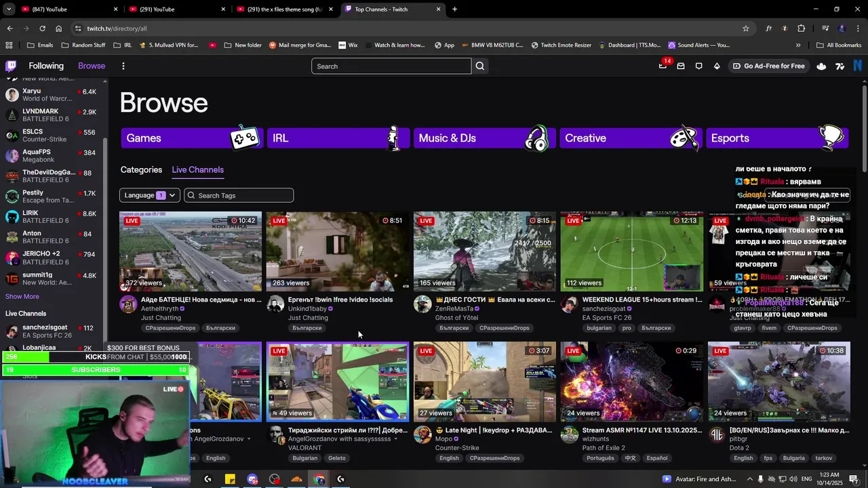Open the WEEKEND LEAGUE football stream thumbnail
The width and height of the screenshot is (868, 488).
[x=631, y=251]
